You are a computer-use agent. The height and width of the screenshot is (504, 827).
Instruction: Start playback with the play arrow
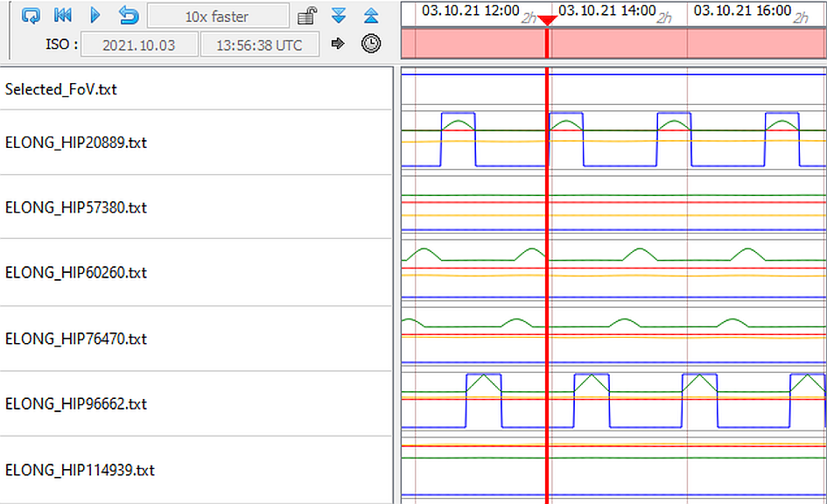95,15
